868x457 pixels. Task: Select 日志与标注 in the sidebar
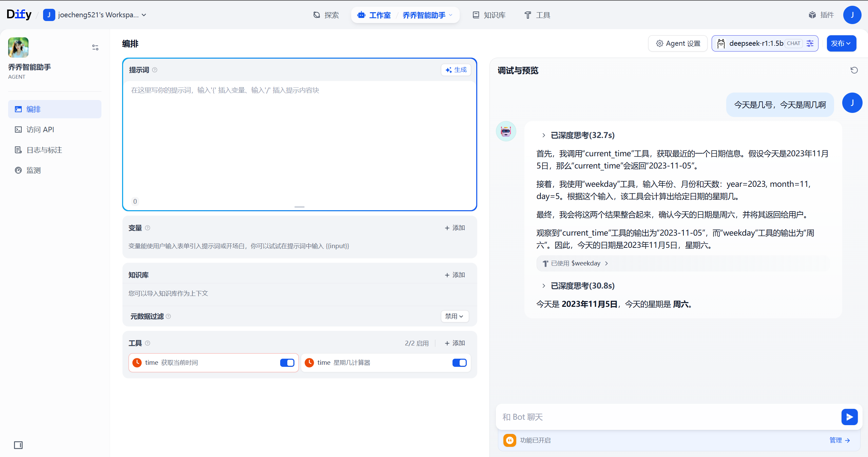[44, 150]
